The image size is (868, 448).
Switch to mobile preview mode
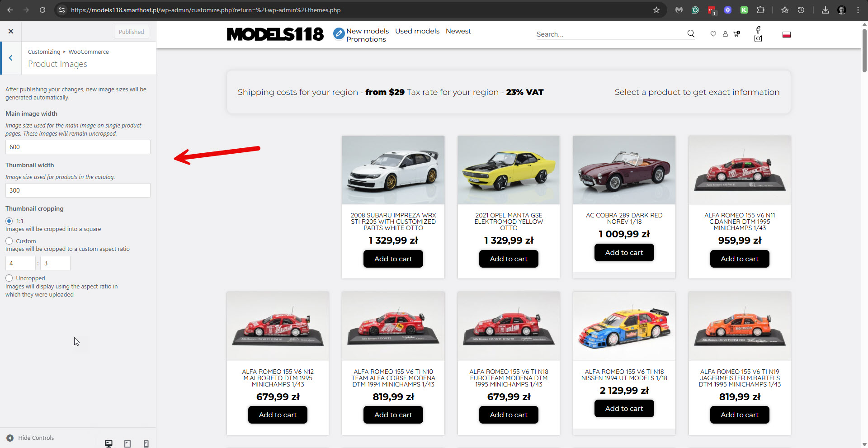pos(146,443)
